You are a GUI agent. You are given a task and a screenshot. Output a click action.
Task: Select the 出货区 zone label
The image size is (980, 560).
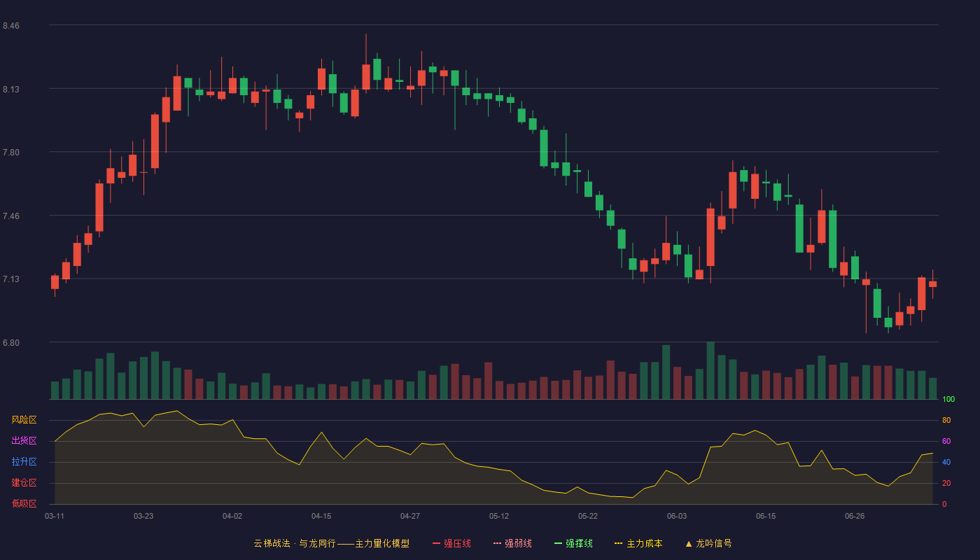[24, 441]
